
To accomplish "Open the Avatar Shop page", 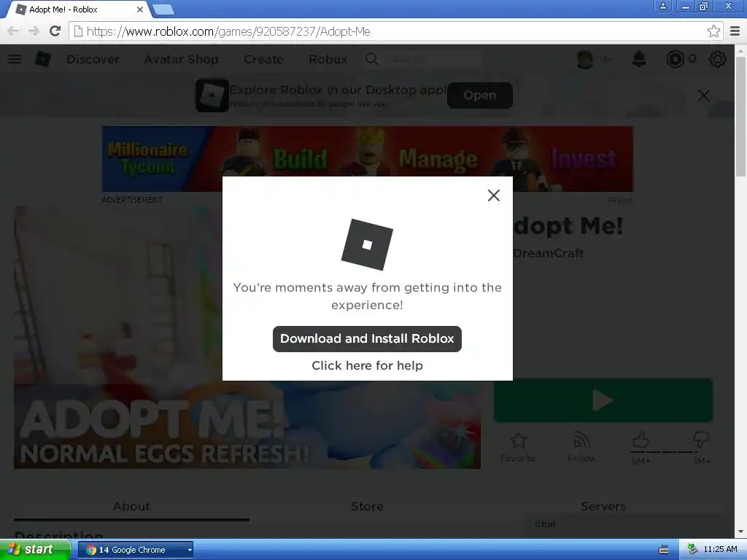I will click(181, 59).
